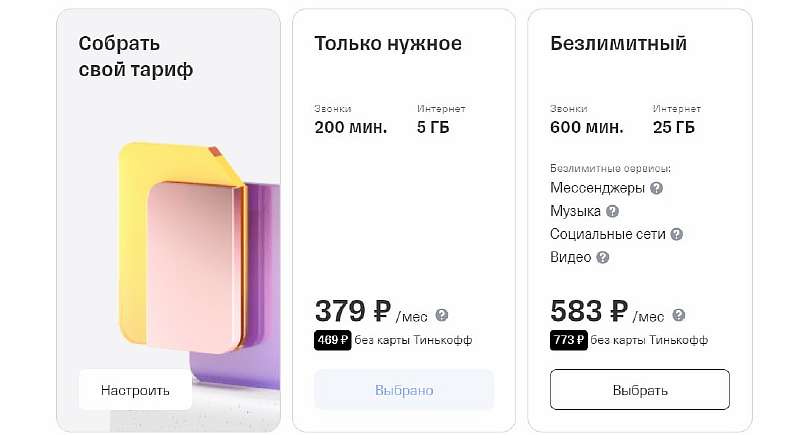Select the 200 мин. calls value

point(350,127)
